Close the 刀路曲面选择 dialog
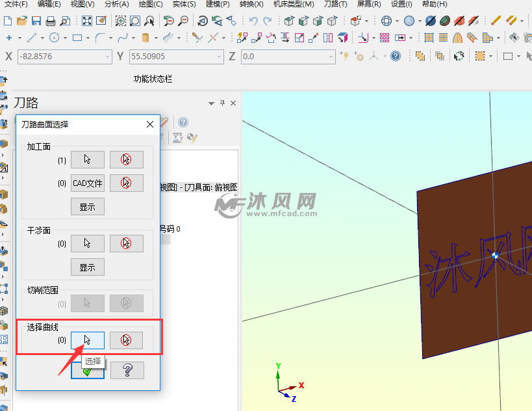This screenshot has width=532, height=411. pyautogui.click(x=150, y=124)
